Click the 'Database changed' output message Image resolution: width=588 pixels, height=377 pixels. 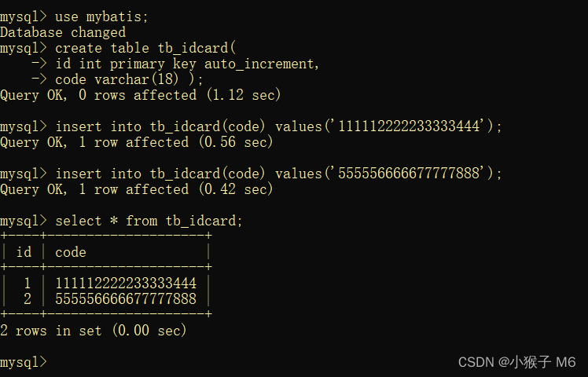(x=63, y=32)
